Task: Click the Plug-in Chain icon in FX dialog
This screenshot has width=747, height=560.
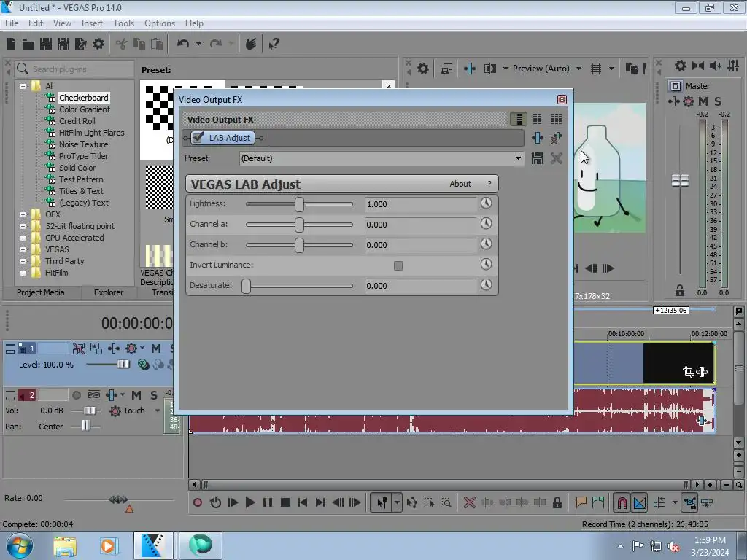Action: pyautogui.click(x=538, y=138)
